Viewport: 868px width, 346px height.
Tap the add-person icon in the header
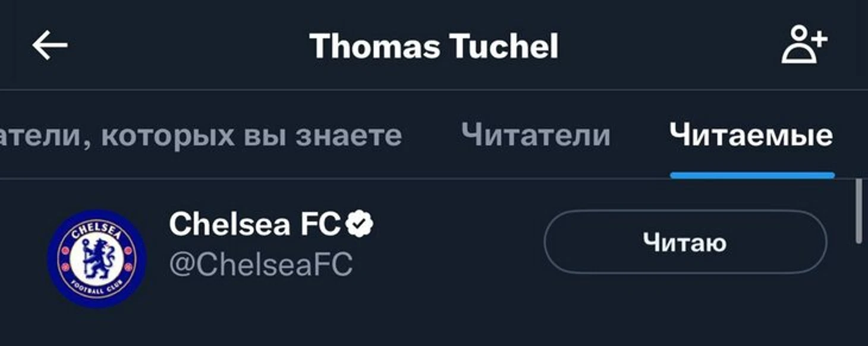click(804, 46)
